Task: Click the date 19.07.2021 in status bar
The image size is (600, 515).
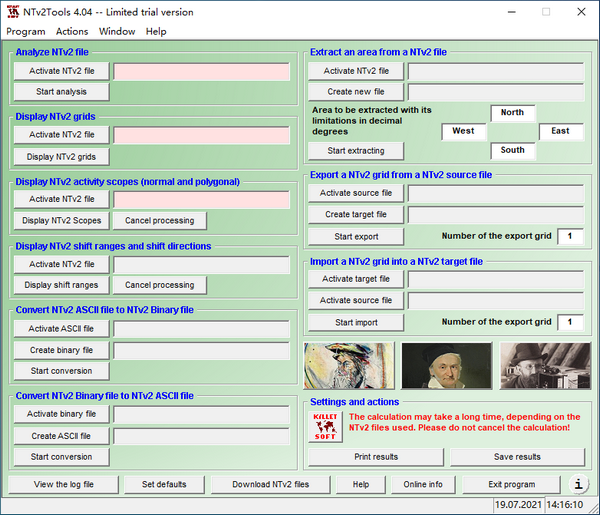Action: point(518,505)
